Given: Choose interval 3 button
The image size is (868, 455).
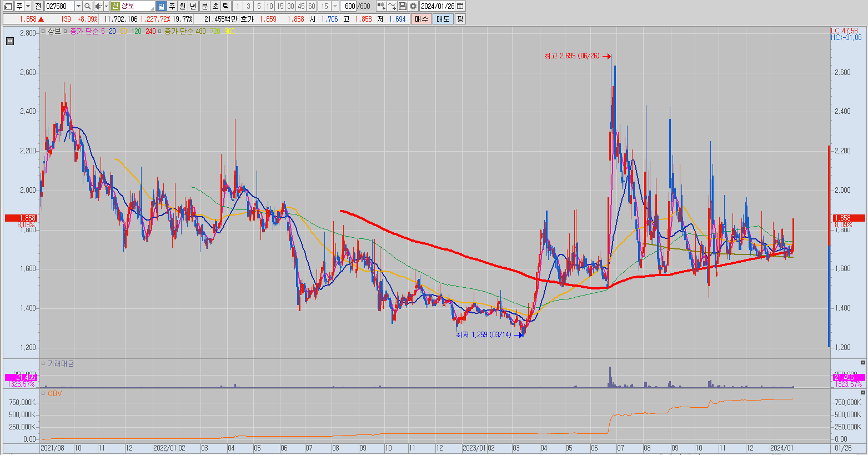Looking at the screenshot, I should coord(248,6).
